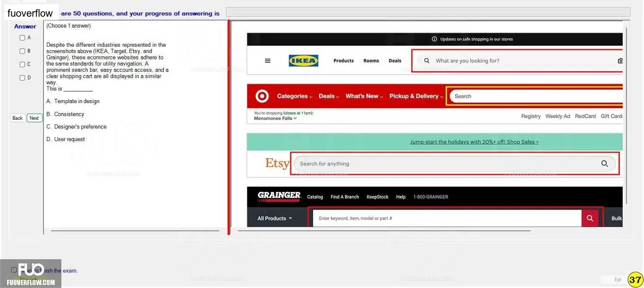Tick answer checkbox B
The image size is (644, 288).
pyautogui.click(x=23, y=51)
